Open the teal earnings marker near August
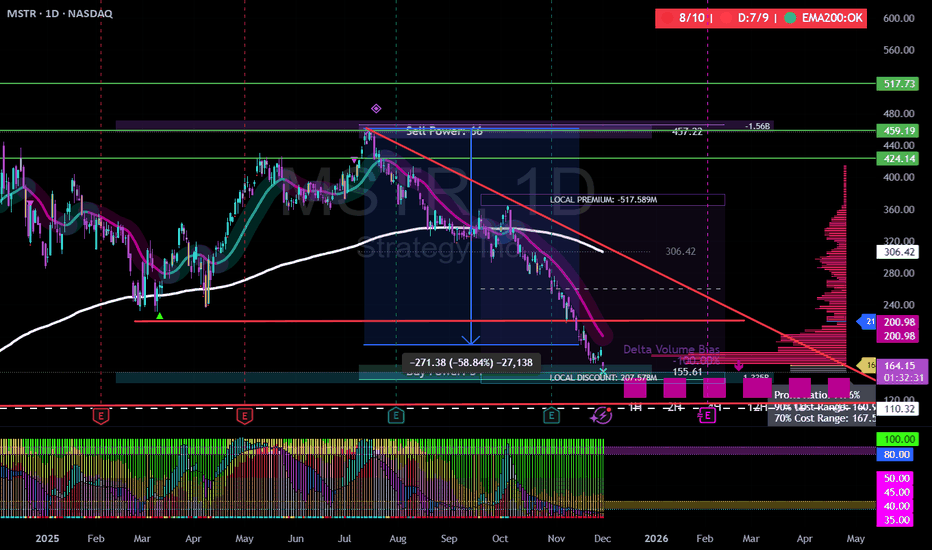 click(x=396, y=415)
